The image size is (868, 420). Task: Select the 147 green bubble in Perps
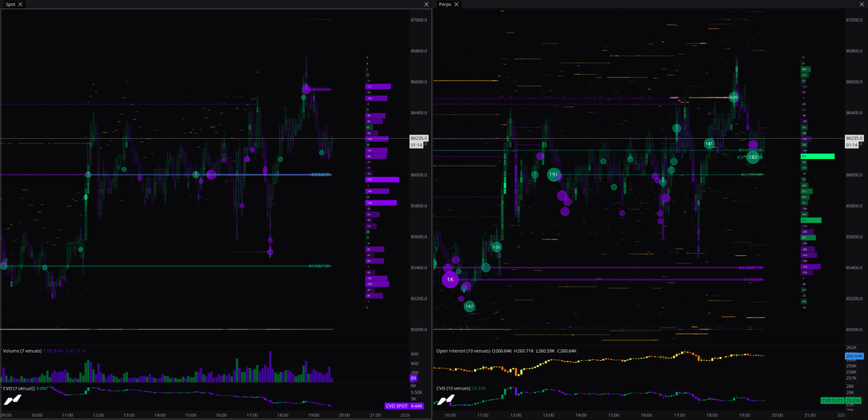(469, 307)
